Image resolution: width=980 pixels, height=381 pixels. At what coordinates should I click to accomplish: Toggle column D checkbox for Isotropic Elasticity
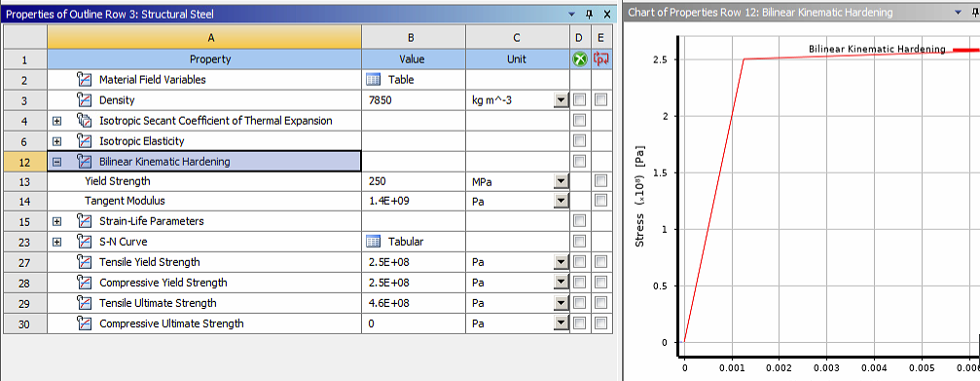(579, 140)
